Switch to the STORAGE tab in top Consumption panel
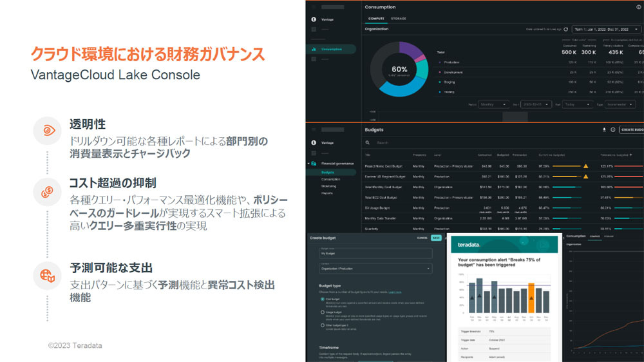The height and width of the screenshot is (362, 644). tap(399, 19)
